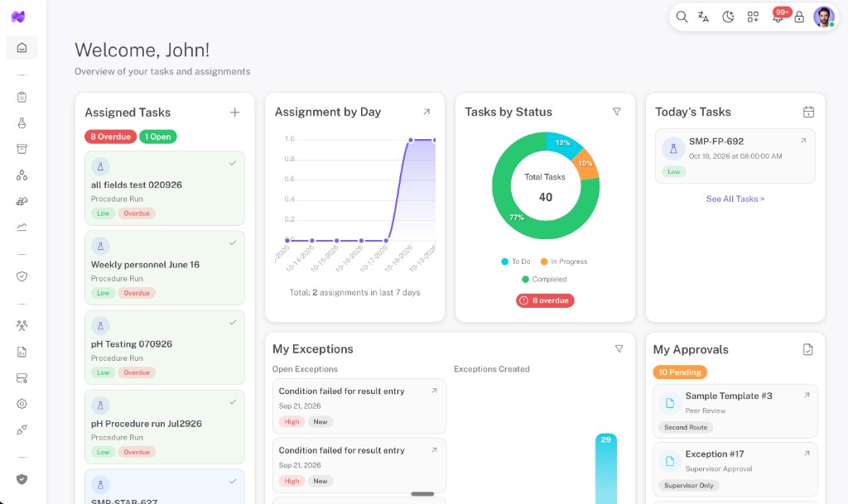Open the widgets grid-plus icon
The width and height of the screenshot is (848, 504).
pyautogui.click(x=753, y=17)
